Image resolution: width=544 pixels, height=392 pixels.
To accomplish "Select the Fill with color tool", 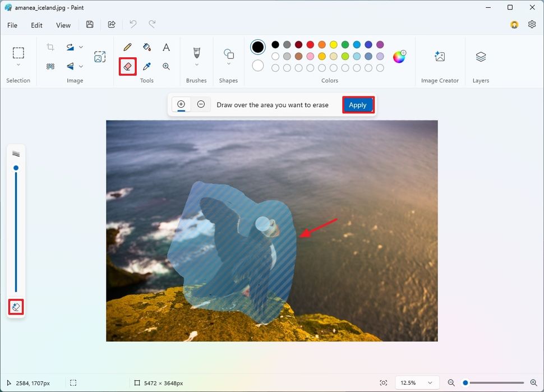I will (x=147, y=47).
